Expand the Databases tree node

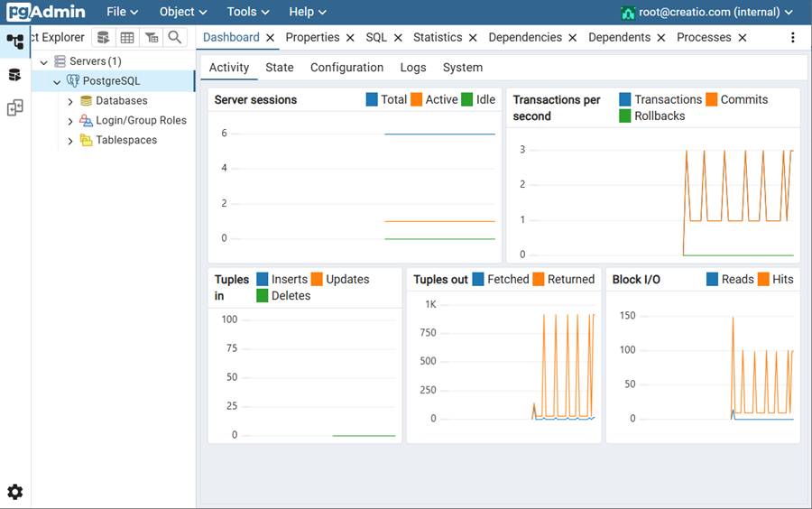pyautogui.click(x=70, y=101)
